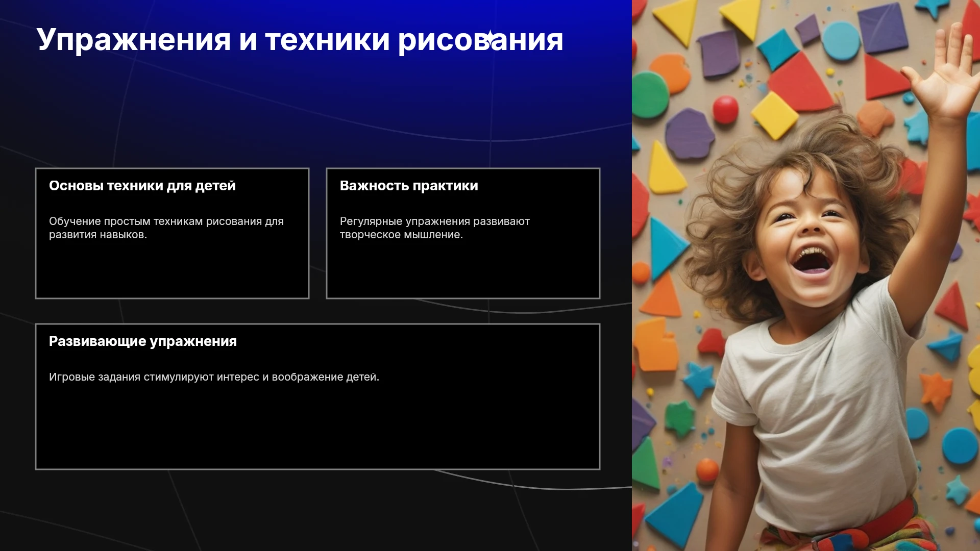Click the sparkle star in the slide title
This screenshot has width=980, height=551.
(x=490, y=37)
